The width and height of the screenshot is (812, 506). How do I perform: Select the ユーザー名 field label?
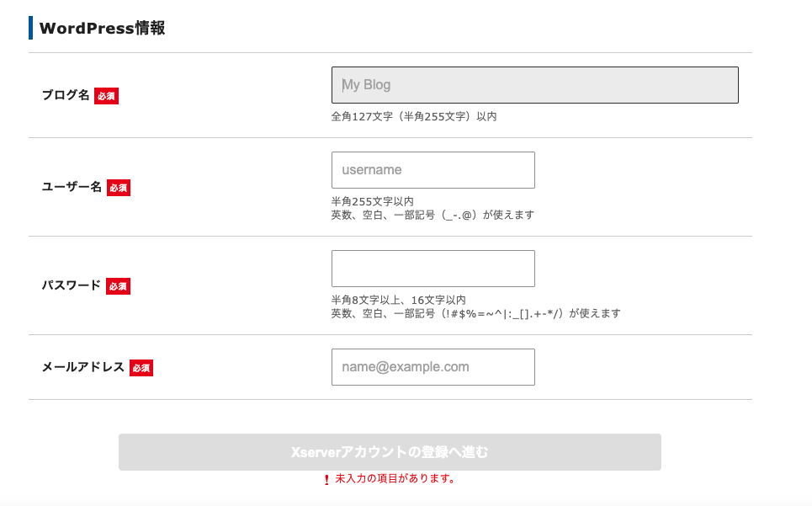tap(72, 187)
